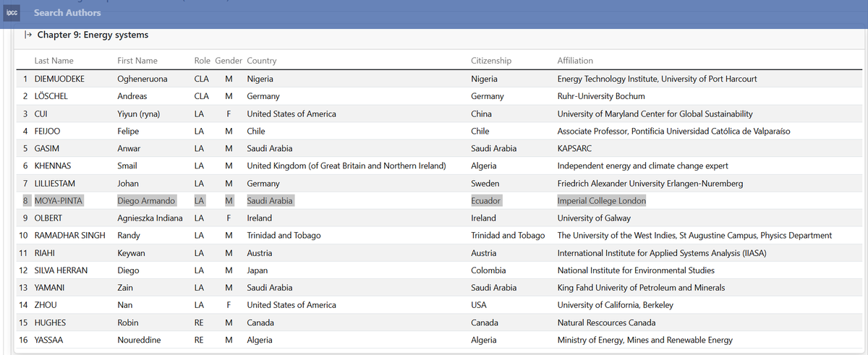The width and height of the screenshot is (868, 355).
Task: Click International Institute for Applied Systems Analysis
Action: click(662, 253)
